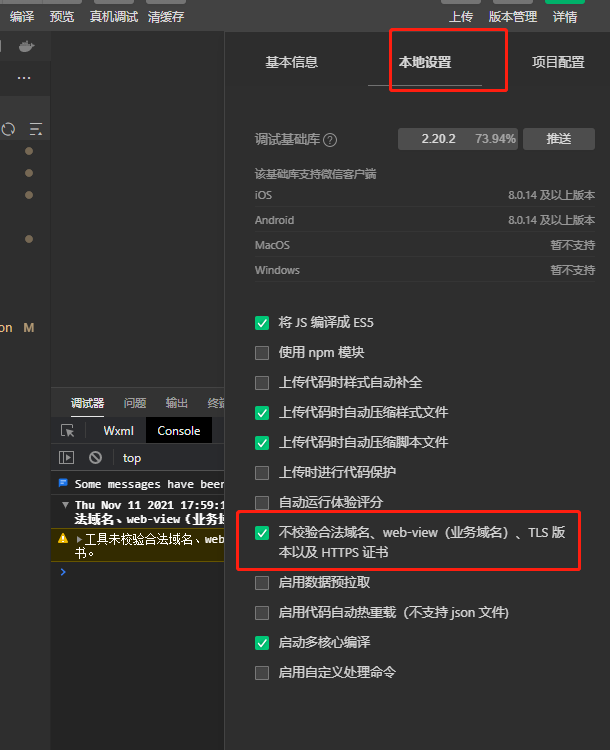Activate the element inspector picker icon

click(67, 430)
